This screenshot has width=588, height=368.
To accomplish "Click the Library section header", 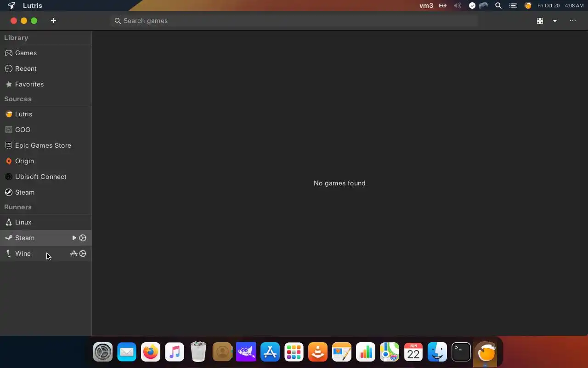I will click(16, 38).
